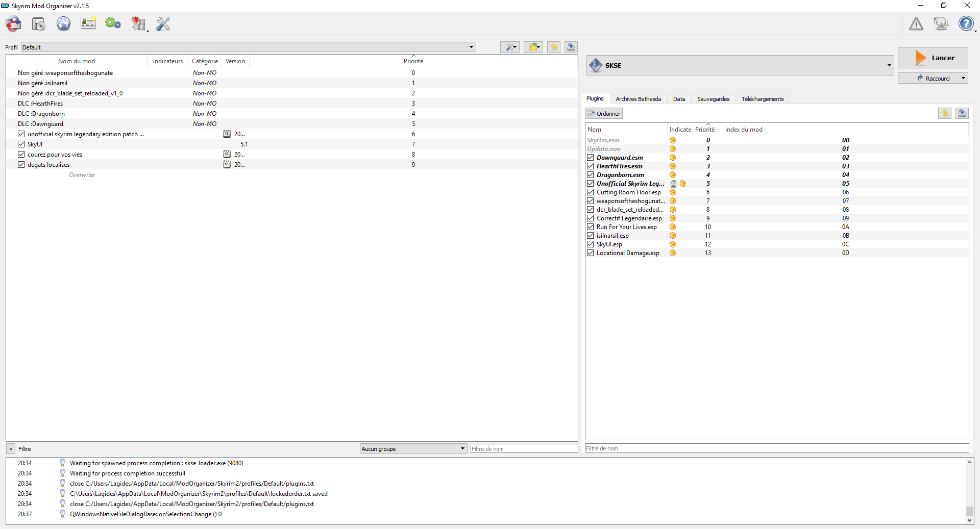980x529 pixels.
Task: Open the Help question mark icon
Action: point(966,23)
